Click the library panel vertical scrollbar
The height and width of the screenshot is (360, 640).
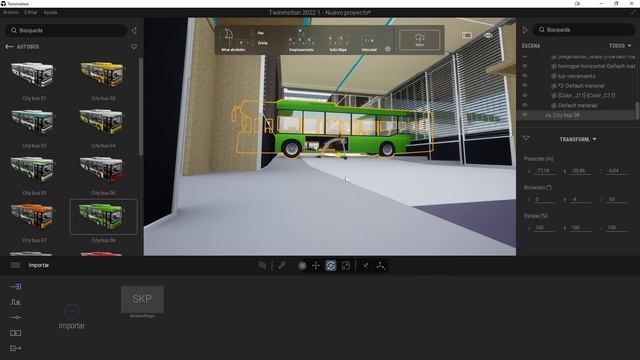(141, 106)
